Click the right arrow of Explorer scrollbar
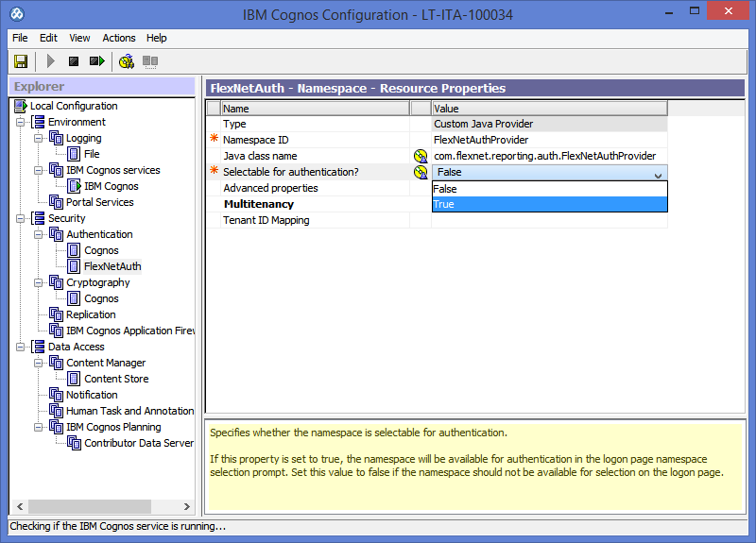756x543 pixels. pos(186,506)
